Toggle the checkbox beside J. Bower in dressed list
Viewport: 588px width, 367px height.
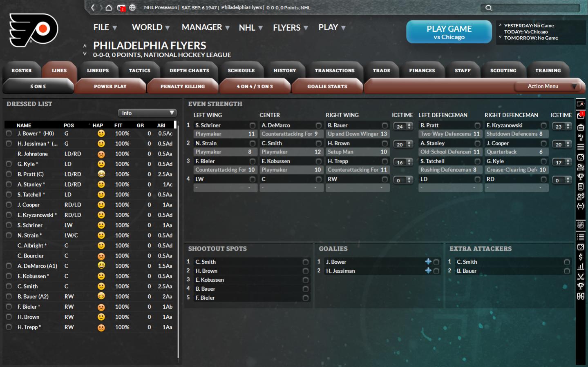point(9,133)
